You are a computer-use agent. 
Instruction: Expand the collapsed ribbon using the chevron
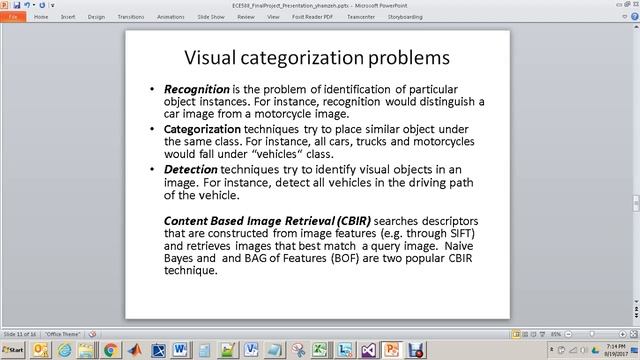tap(624, 17)
